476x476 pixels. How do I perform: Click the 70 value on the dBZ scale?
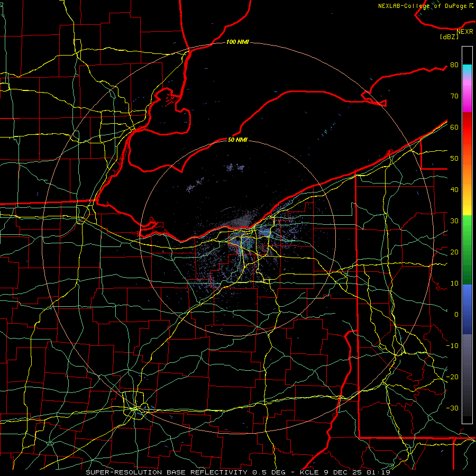454,96
